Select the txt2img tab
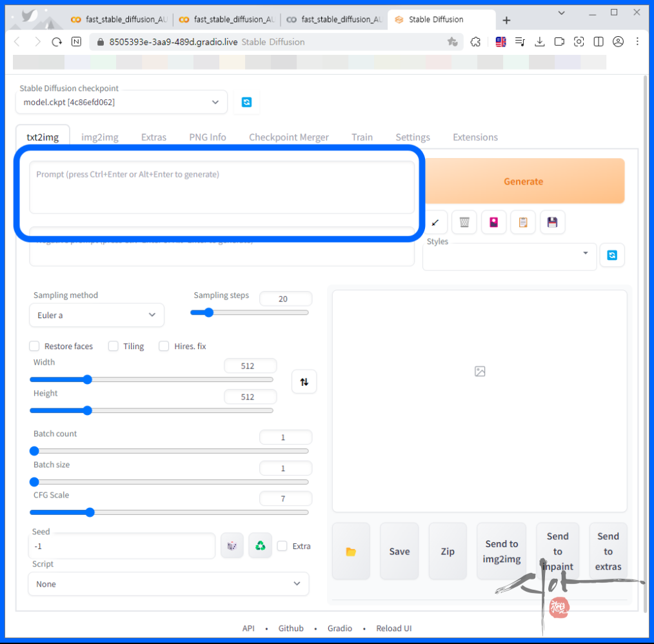654x644 pixels. pos(43,137)
